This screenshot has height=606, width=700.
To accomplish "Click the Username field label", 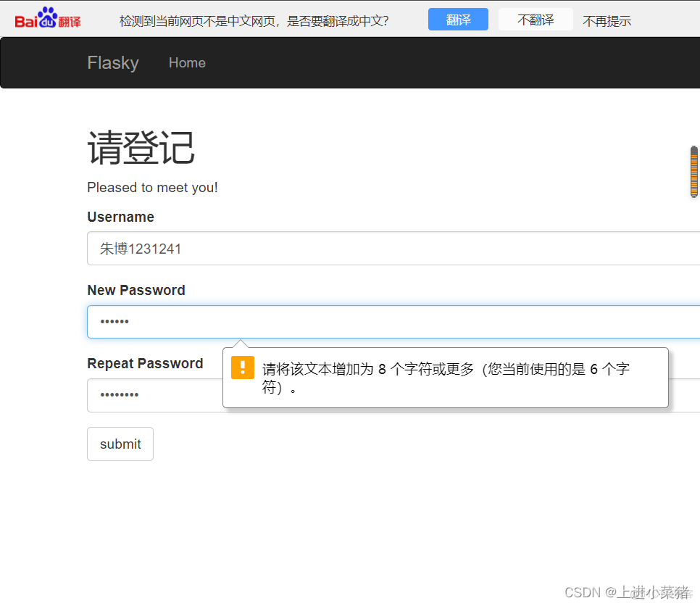I will 120,217.
